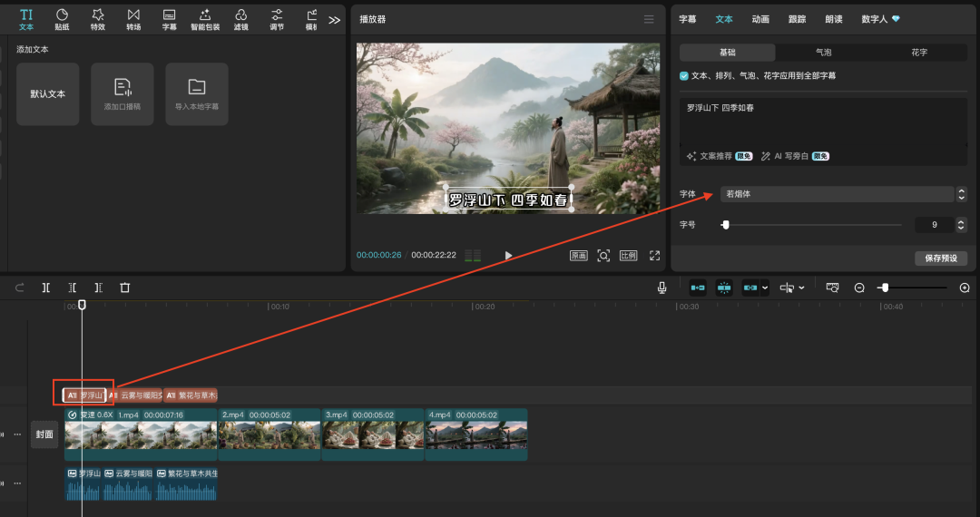The height and width of the screenshot is (517, 980).
Task: Select the 繁花与草木共生 audio clip
Action: coord(186,484)
